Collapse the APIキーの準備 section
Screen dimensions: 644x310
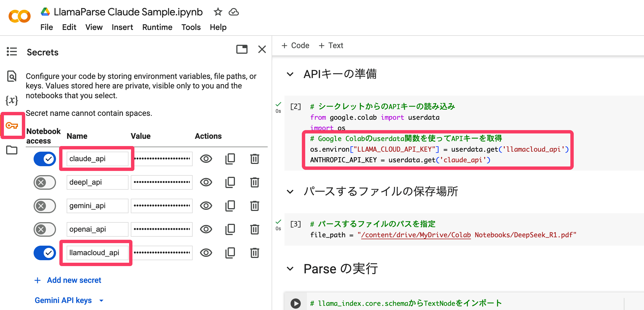290,74
